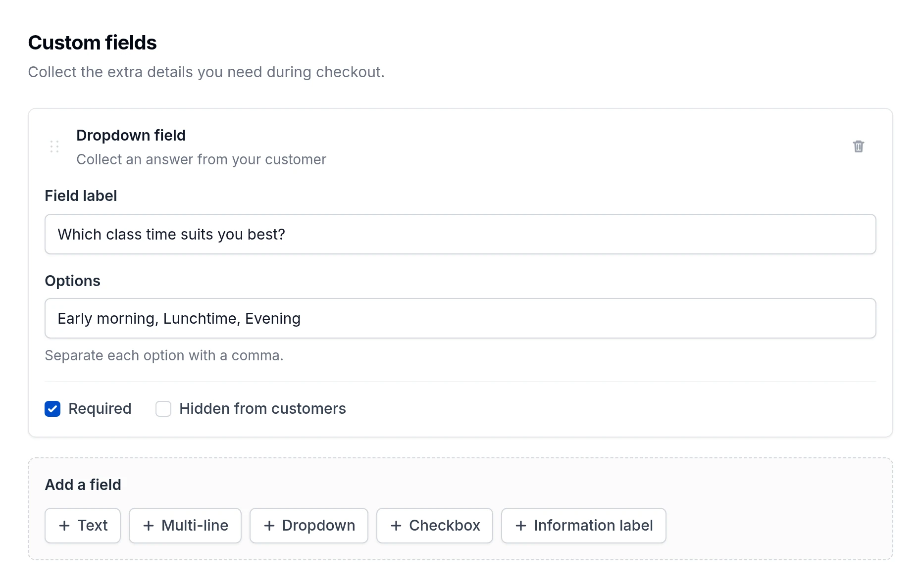Grab the drag handle beside Dropdown field

coord(54,147)
